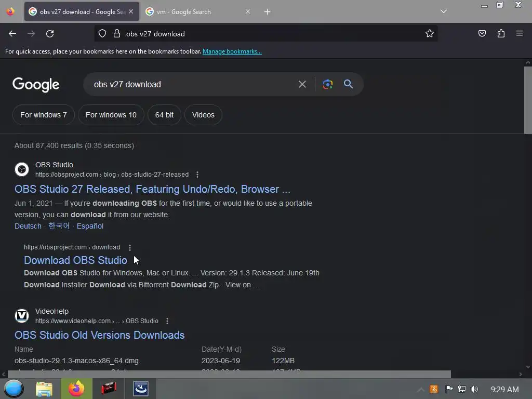The image size is (532, 399).
Task: Click the Firefox View icon in tab bar
Action: point(10,12)
